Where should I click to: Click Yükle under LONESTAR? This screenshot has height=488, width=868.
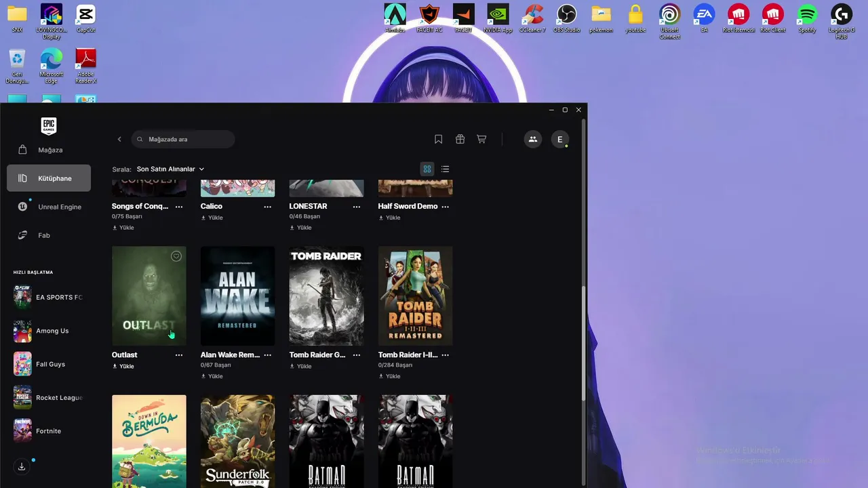300,228
